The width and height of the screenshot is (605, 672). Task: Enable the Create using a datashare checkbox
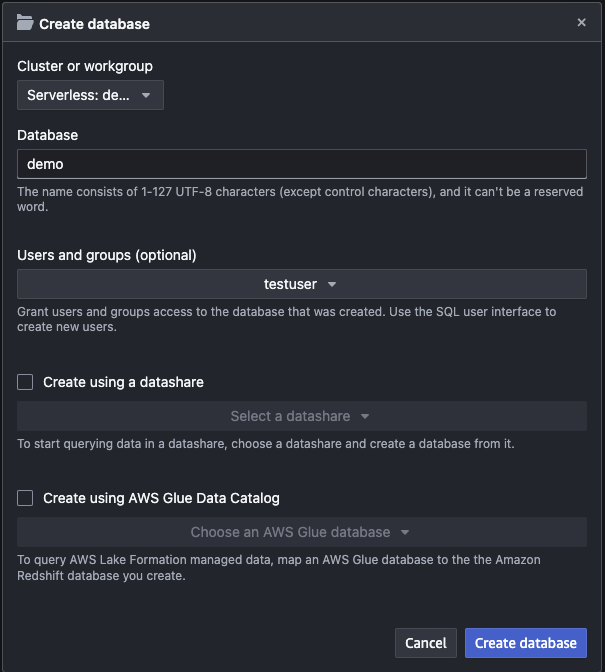(25, 382)
